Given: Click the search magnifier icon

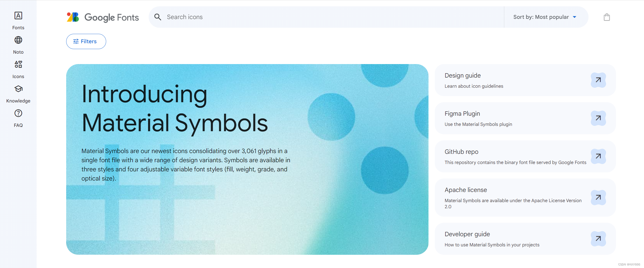Looking at the screenshot, I should click(x=158, y=17).
